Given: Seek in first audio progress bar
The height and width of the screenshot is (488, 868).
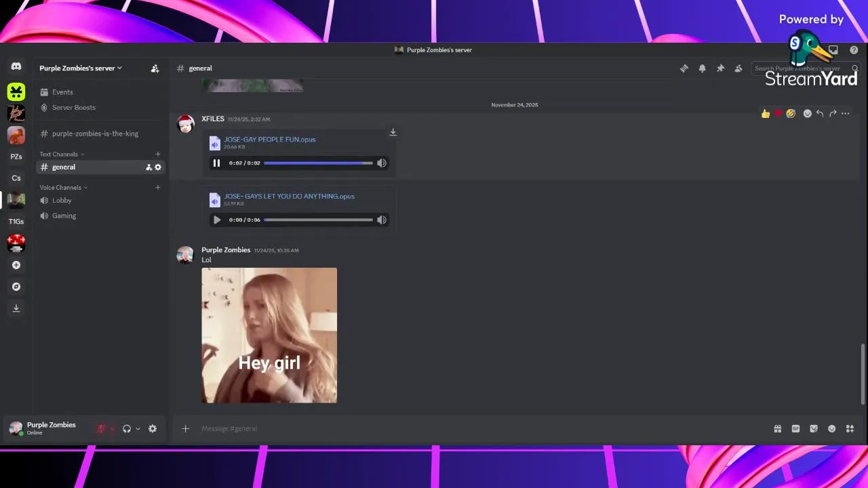Looking at the screenshot, I should click(318, 163).
